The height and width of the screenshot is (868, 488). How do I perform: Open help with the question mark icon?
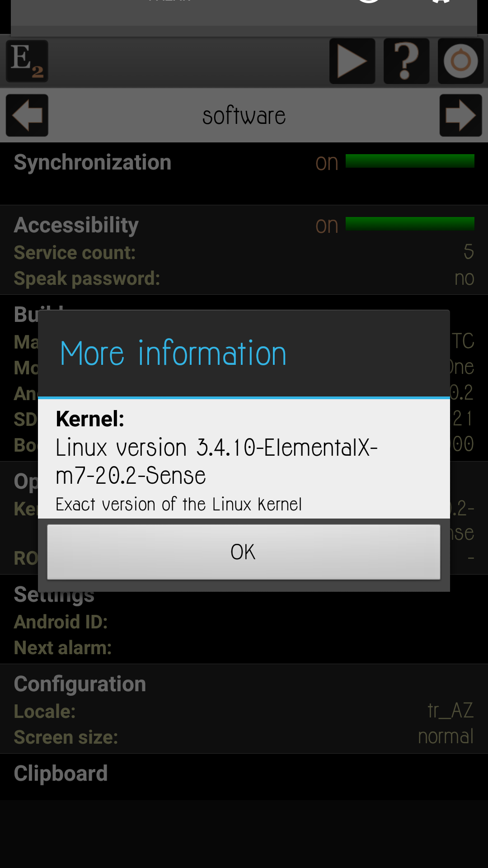click(407, 61)
